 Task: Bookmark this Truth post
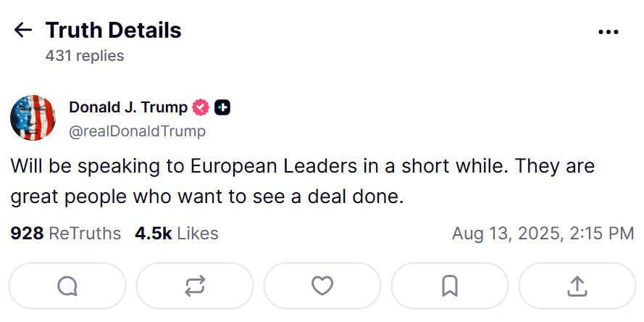(449, 286)
